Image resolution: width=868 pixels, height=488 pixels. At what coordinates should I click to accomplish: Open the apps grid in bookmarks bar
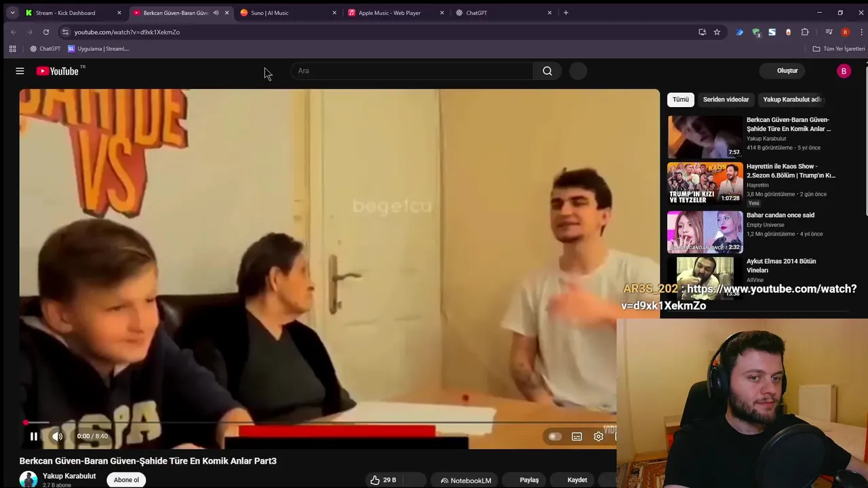[12, 49]
